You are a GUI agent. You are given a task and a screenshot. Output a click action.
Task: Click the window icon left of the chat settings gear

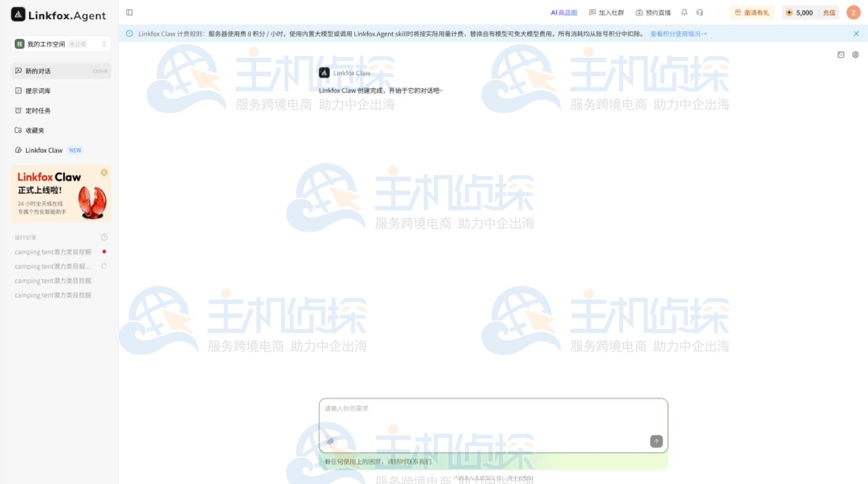pyautogui.click(x=841, y=55)
